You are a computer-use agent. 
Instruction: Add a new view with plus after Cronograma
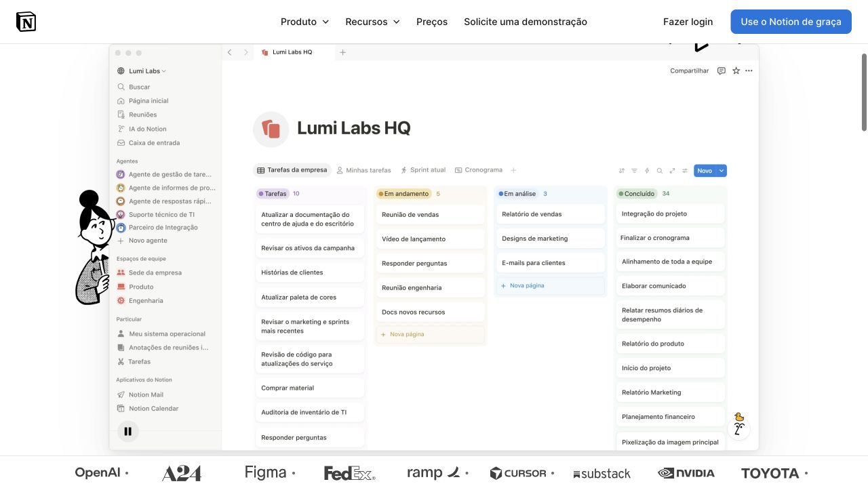pyautogui.click(x=513, y=170)
